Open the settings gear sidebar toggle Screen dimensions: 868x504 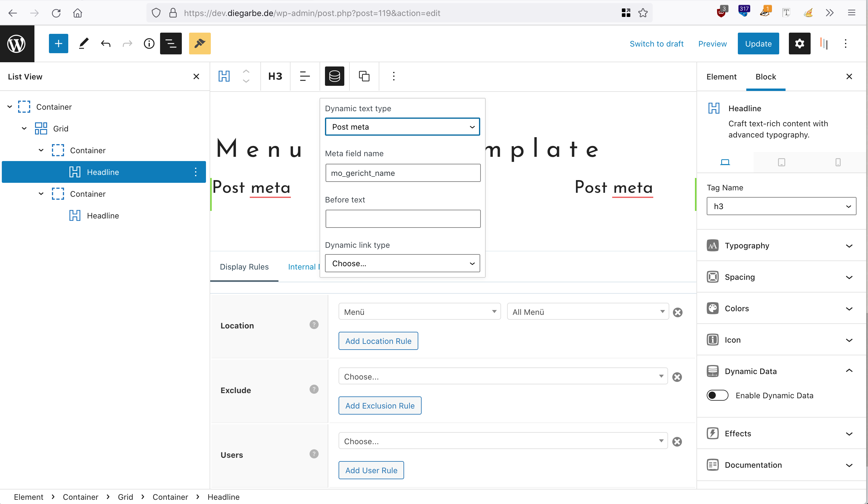coord(799,44)
